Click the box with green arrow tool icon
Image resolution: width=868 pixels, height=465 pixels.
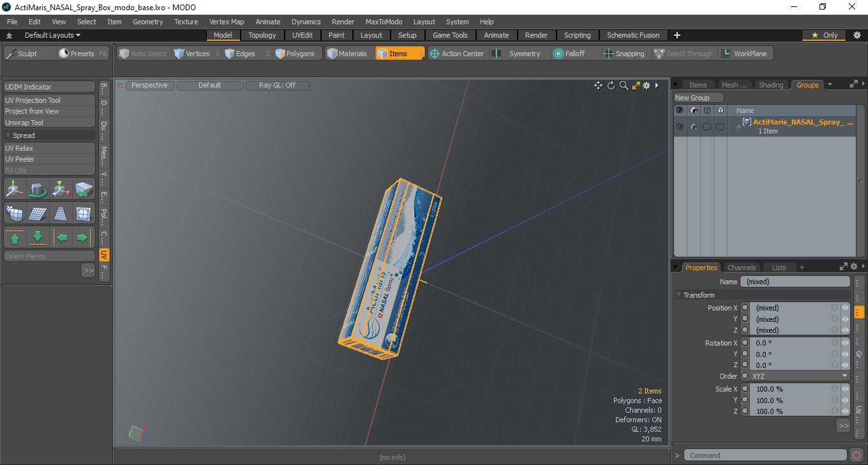84,189
